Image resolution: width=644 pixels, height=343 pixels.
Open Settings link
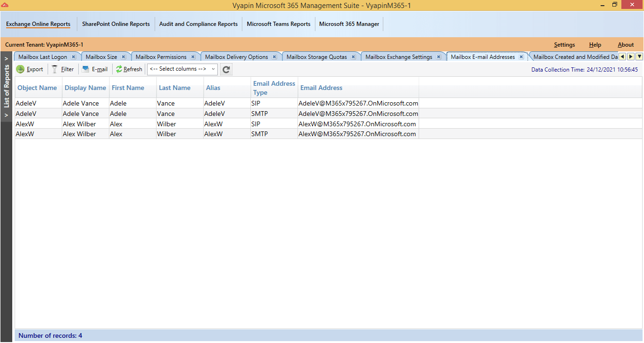[x=564, y=45]
